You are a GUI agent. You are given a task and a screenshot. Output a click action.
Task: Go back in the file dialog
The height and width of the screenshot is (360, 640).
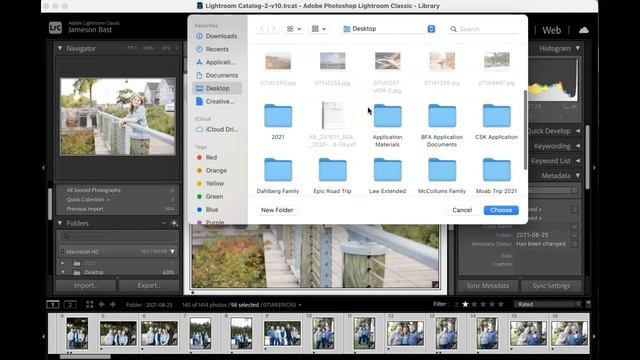pos(262,29)
